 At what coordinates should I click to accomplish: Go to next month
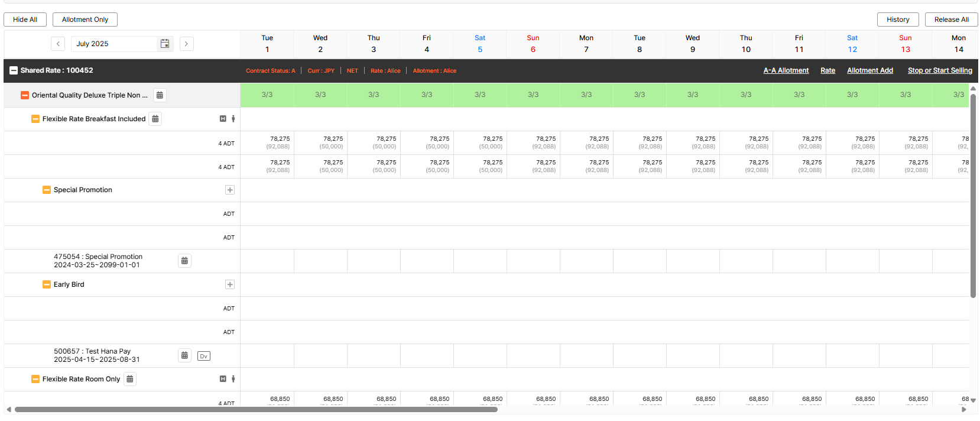[186, 44]
